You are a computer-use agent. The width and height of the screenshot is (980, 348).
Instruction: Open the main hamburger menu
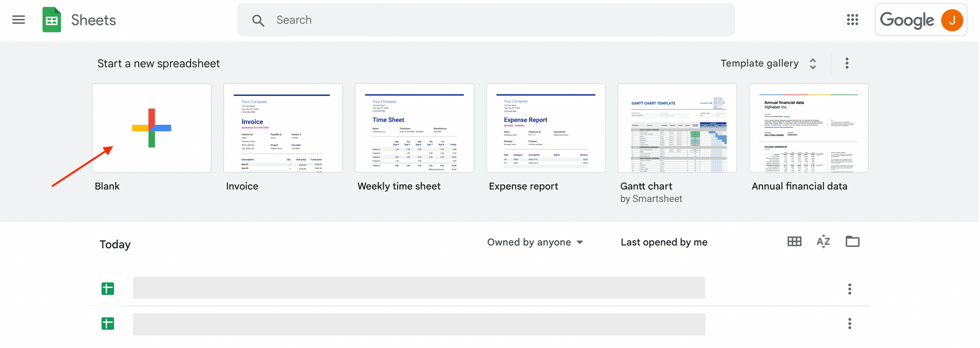point(19,20)
